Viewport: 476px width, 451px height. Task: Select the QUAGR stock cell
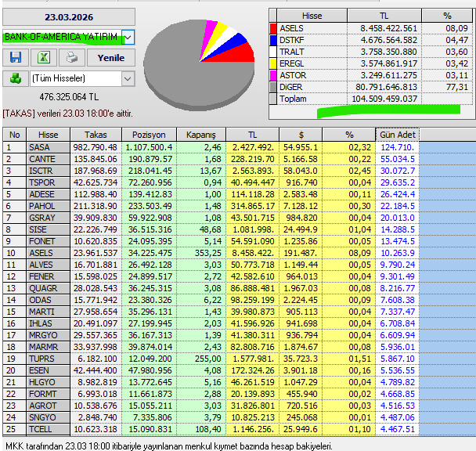49,288
